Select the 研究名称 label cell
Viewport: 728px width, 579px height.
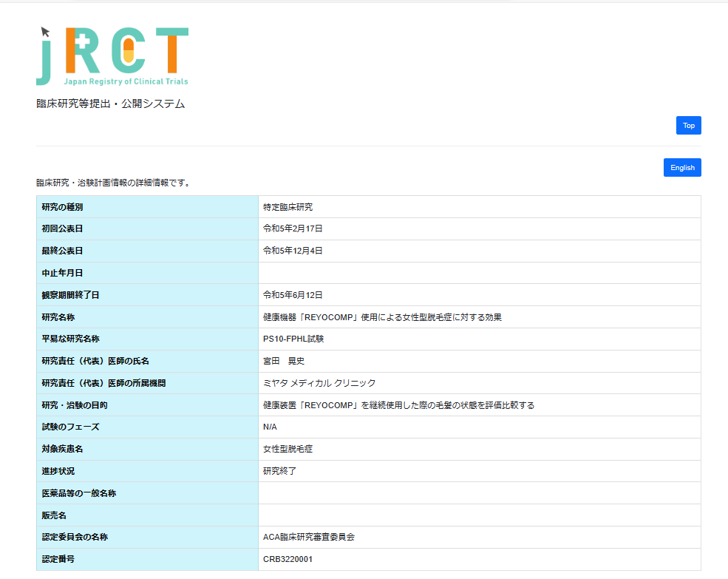[x=147, y=317]
